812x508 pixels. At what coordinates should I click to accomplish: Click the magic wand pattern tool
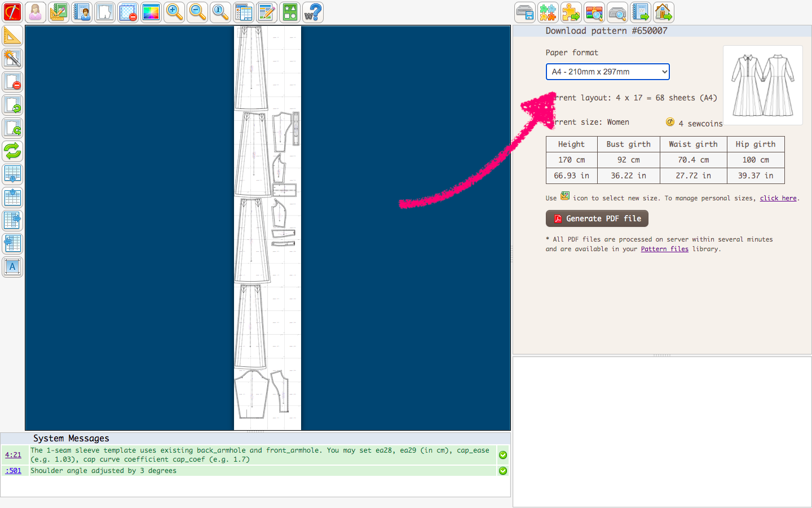[12, 59]
